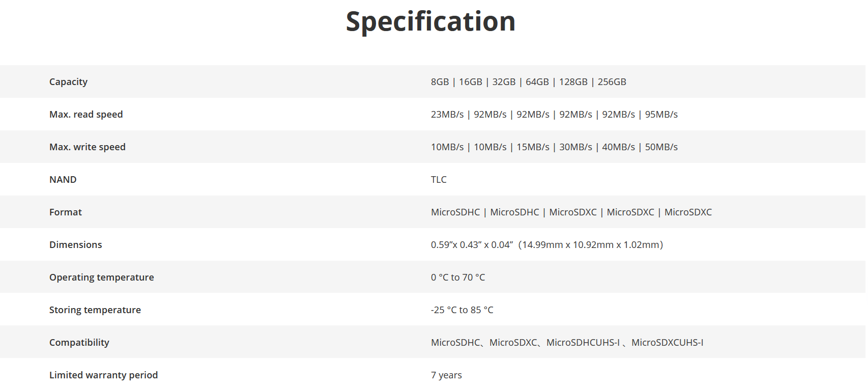Select the 50MB/s write speed value
Image resolution: width=868 pixels, height=387 pixels.
coord(661,147)
